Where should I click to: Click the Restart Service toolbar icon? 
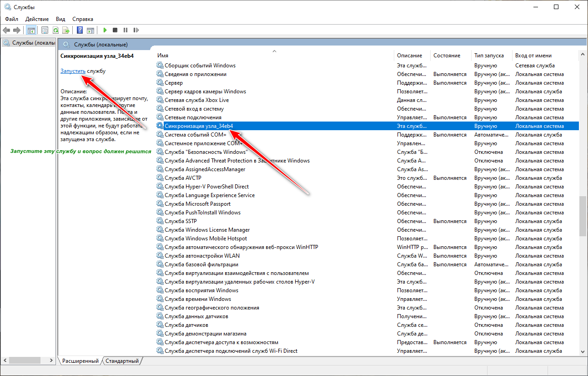tap(136, 30)
